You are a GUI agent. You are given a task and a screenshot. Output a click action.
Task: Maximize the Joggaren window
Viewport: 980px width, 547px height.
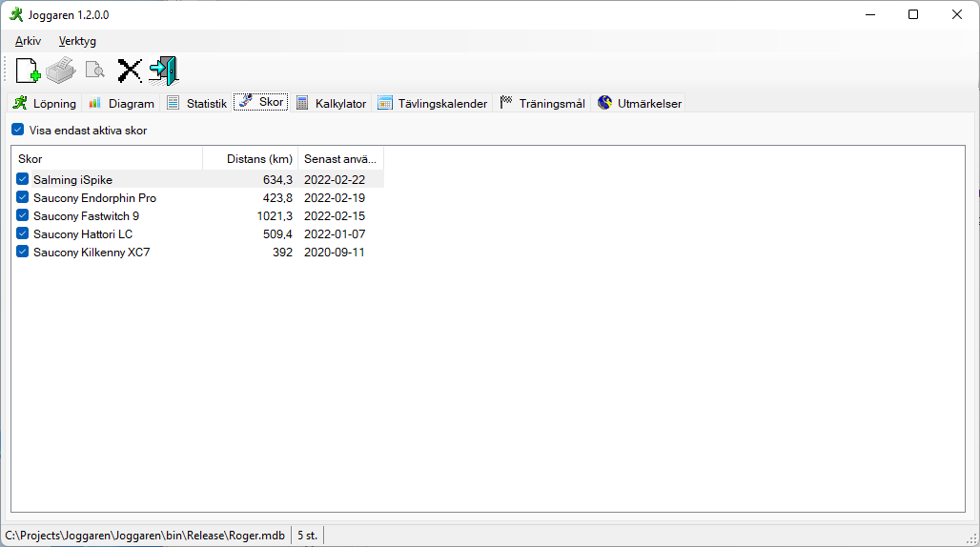pyautogui.click(x=913, y=14)
